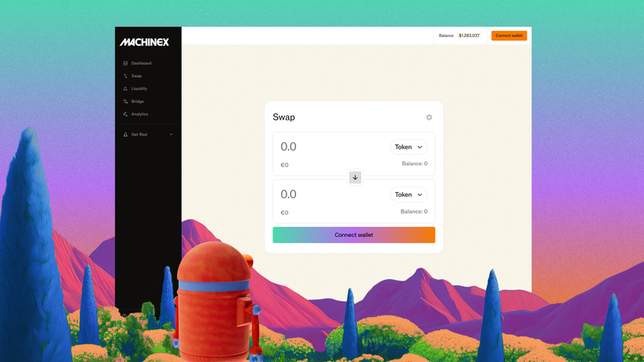Open the bottom Token dropdown
This screenshot has height=362, width=644.
pos(409,194)
